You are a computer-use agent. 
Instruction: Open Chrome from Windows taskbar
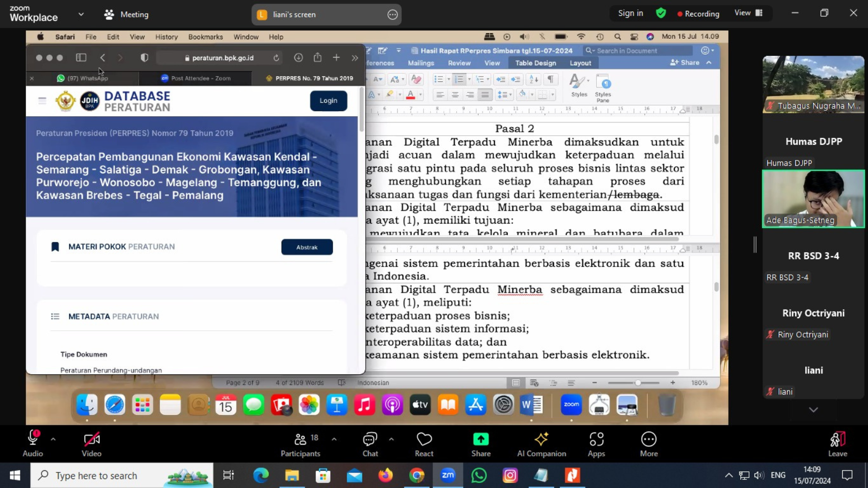[417, 475]
